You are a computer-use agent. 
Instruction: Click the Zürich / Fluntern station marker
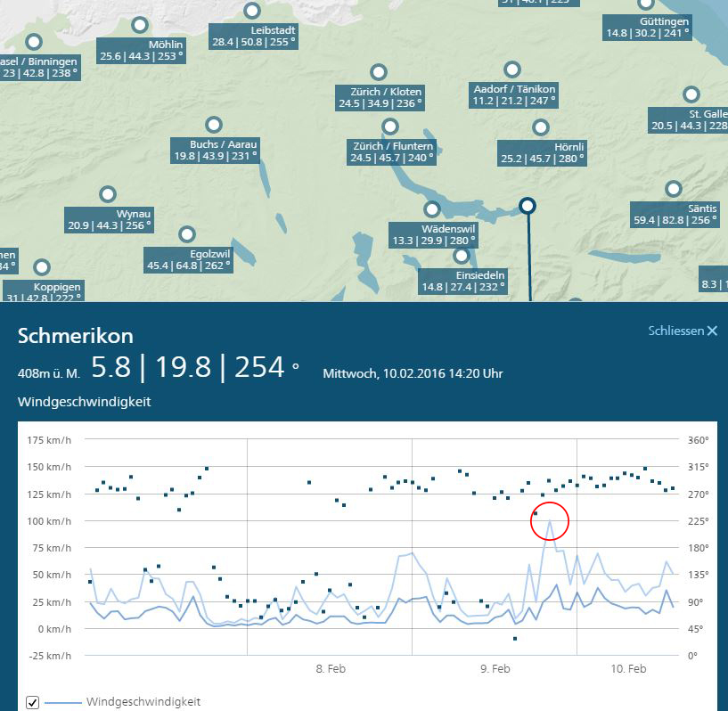coord(390,127)
